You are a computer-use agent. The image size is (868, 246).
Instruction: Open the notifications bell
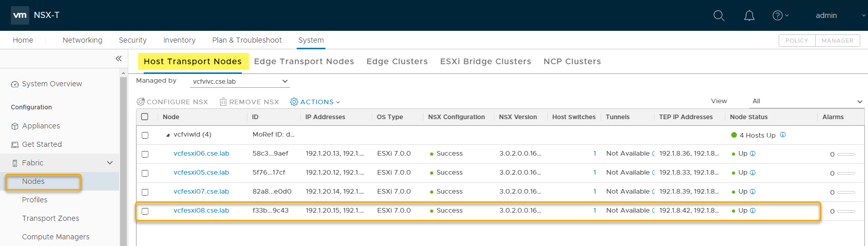pyautogui.click(x=749, y=16)
